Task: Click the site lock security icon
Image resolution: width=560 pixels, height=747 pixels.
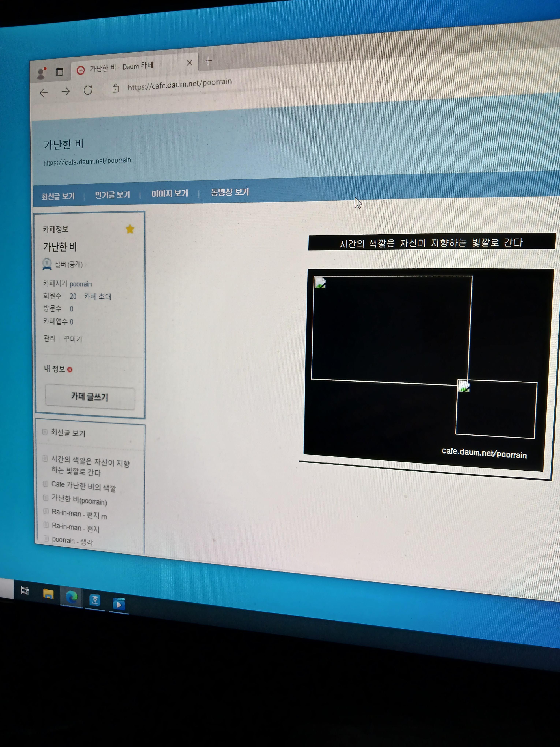Action: coord(116,88)
